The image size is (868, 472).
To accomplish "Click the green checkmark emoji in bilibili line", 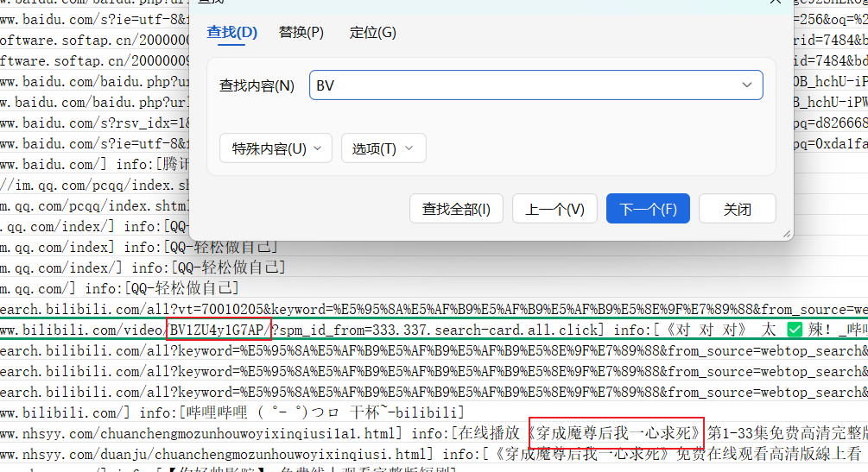I will [795, 330].
